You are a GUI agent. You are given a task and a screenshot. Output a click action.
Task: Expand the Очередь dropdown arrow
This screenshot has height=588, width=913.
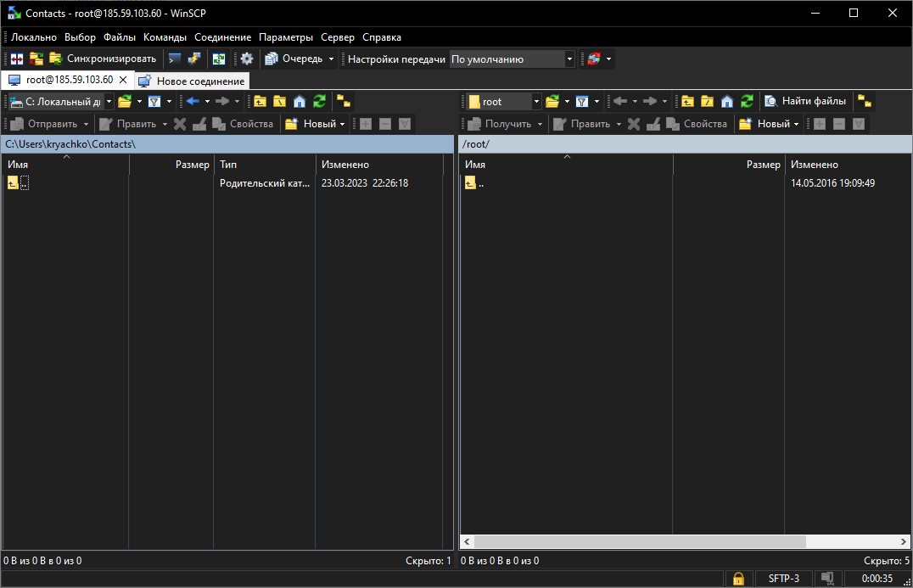click(x=331, y=59)
